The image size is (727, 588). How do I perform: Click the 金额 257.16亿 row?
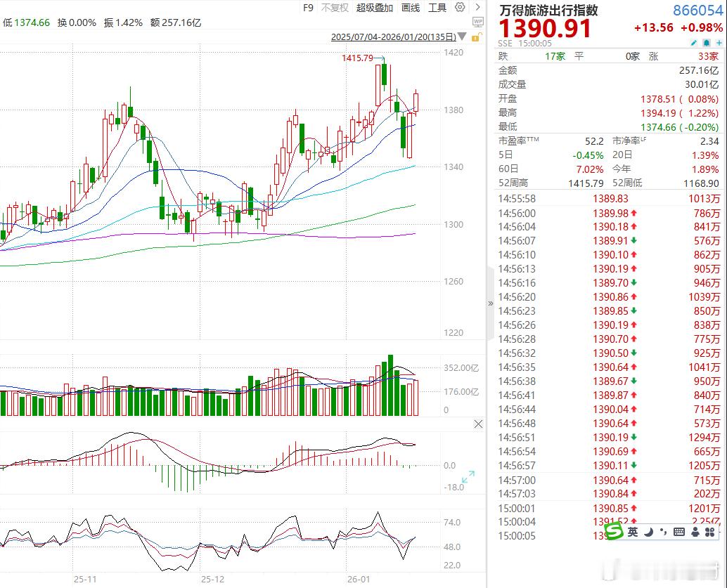coord(608,70)
